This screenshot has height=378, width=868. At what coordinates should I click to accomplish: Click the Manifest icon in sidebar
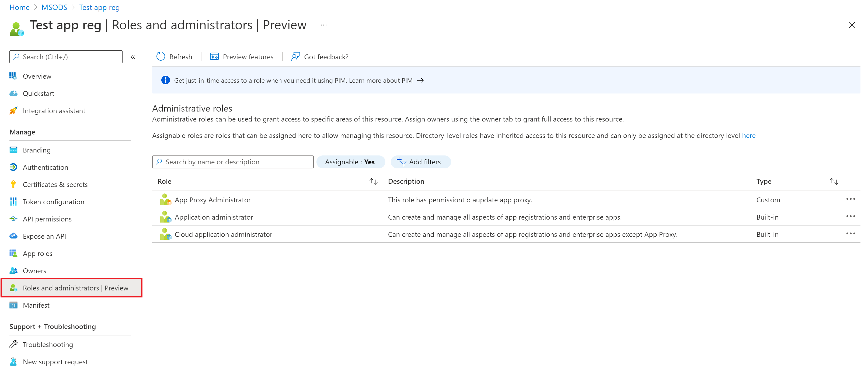pos(13,305)
